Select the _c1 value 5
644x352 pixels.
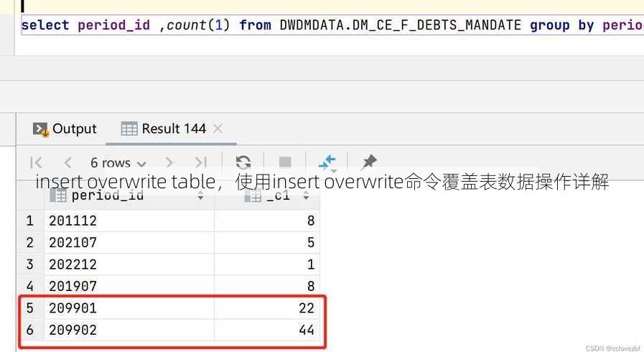(267, 242)
